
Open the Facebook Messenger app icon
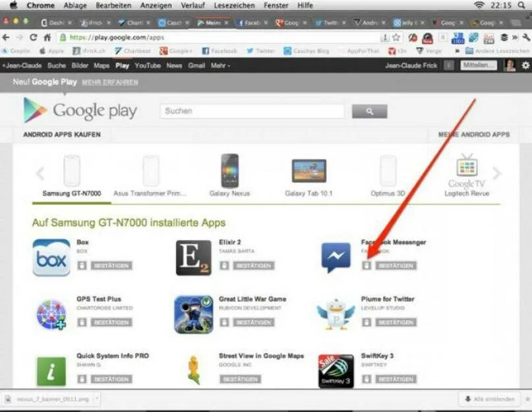(x=336, y=258)
